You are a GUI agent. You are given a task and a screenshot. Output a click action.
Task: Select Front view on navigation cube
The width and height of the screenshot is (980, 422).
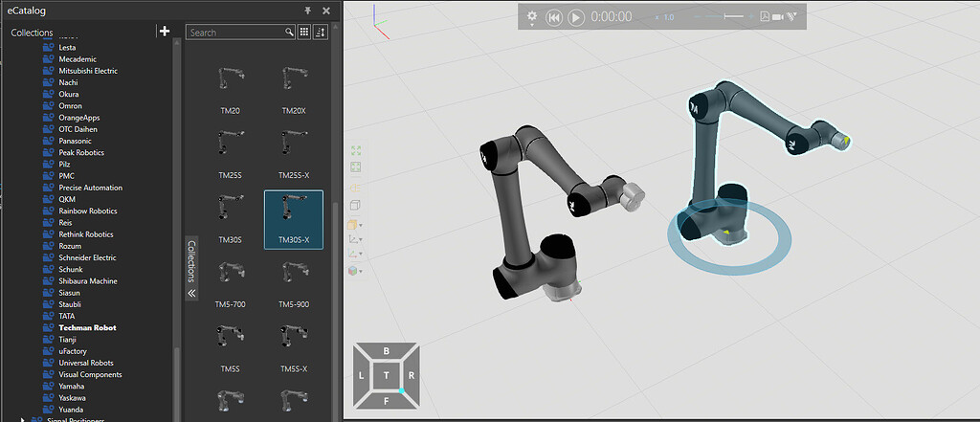click(x=387, y=400)
